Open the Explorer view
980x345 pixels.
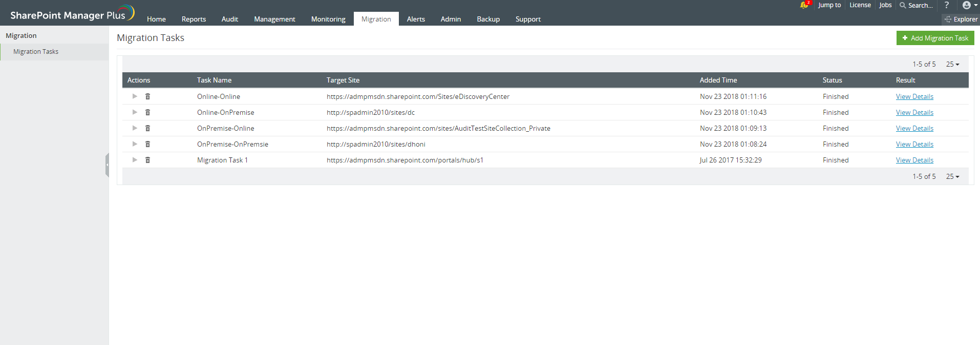click(x=961, y=19)
